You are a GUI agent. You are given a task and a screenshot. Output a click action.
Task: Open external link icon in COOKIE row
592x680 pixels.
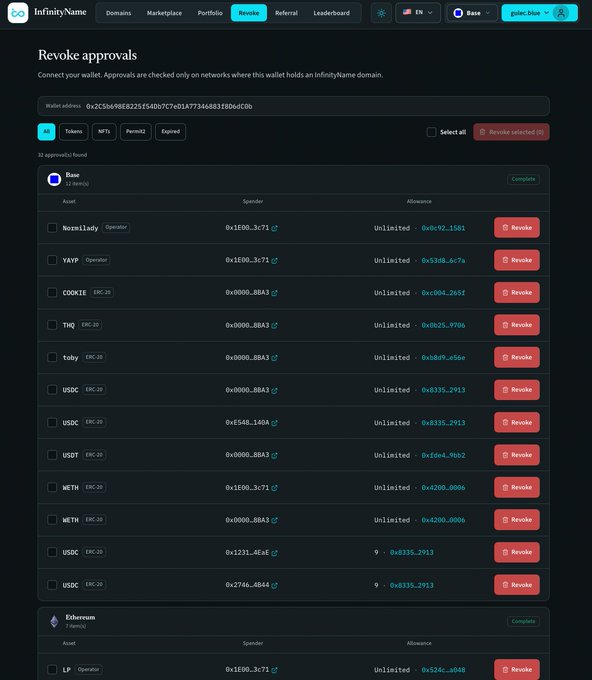coord(275,293)
